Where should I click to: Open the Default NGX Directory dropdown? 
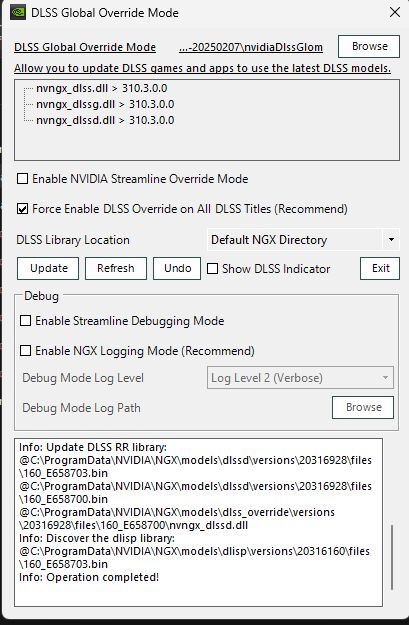[303, 240]
